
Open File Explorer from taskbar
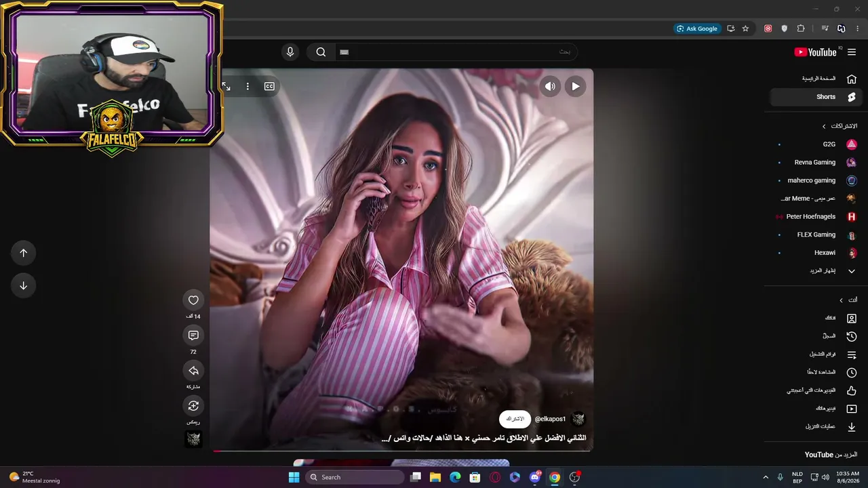click(x=435, y=477)
